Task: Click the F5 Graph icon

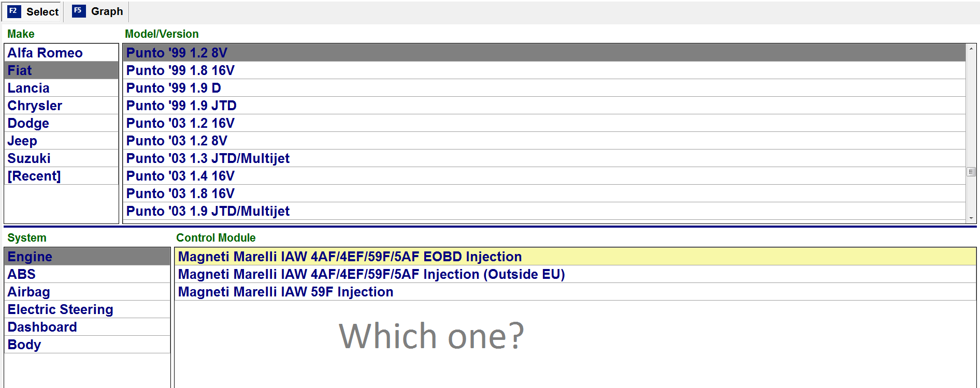Action: pyautogui.click(x=79, y=11)
